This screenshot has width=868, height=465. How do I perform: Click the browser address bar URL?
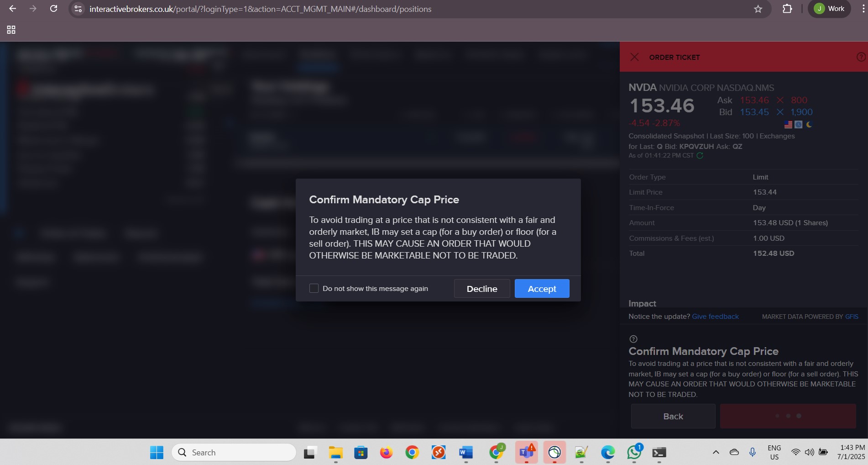click(x=260, y=9)
